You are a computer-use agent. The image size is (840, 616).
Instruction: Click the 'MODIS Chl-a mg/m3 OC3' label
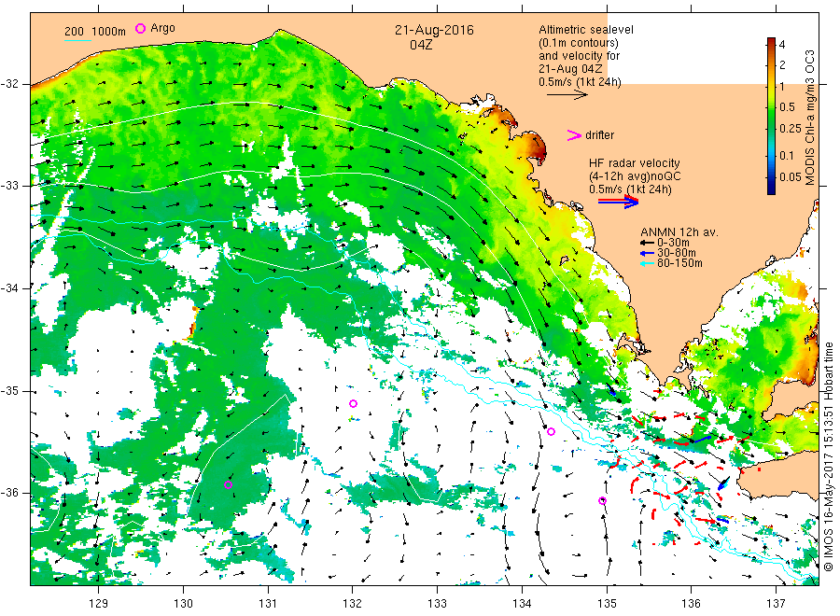pos(809,118)
